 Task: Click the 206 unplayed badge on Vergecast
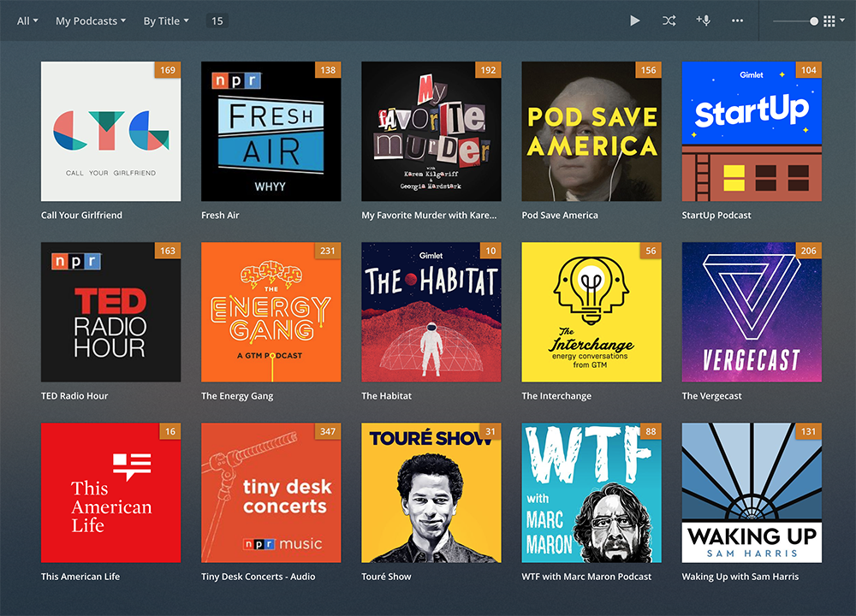[809, 251]
